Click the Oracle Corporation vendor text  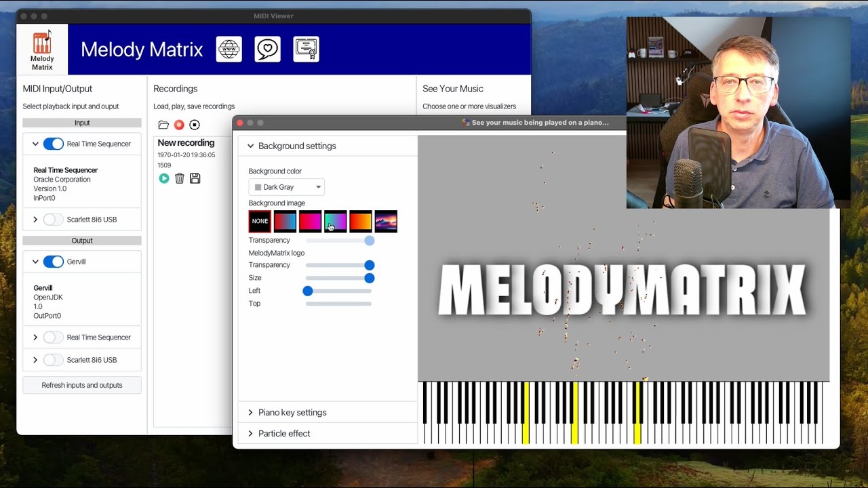[x=62, y=180]
